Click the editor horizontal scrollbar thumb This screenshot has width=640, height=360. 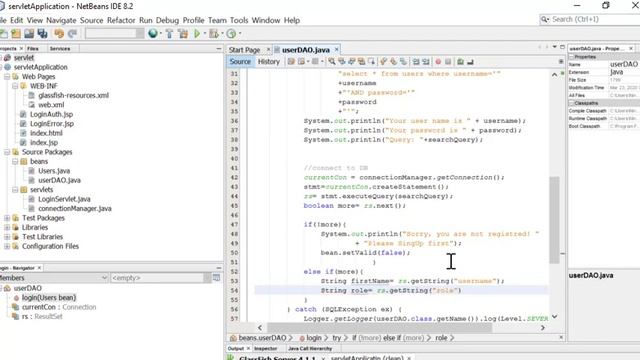[x=380, y=328]
